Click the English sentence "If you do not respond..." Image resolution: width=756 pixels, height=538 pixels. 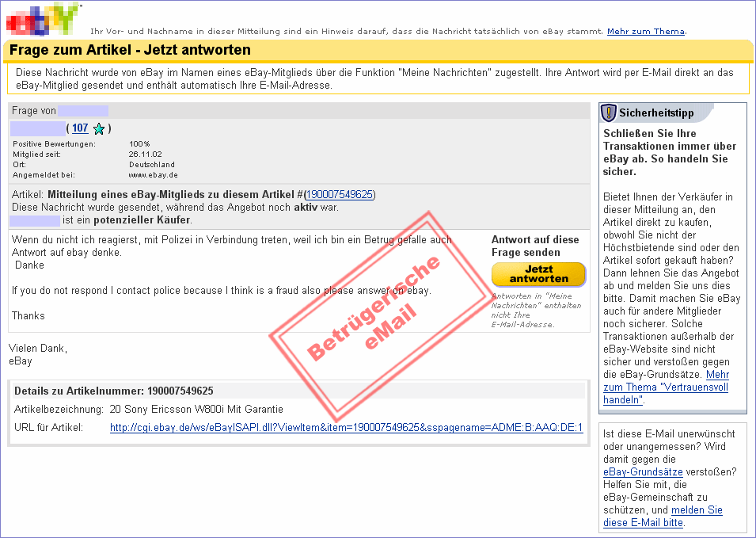point(222,291)
